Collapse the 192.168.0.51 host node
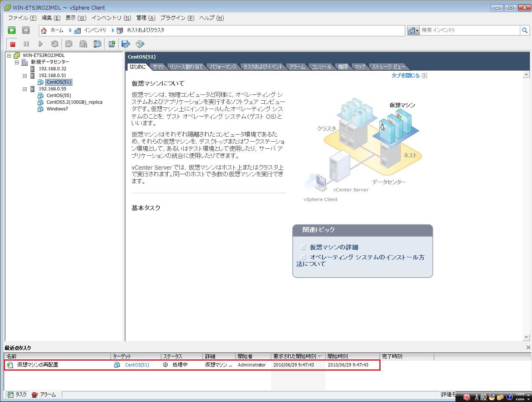This screenshot has width=532, height=402. pos(25,76)
